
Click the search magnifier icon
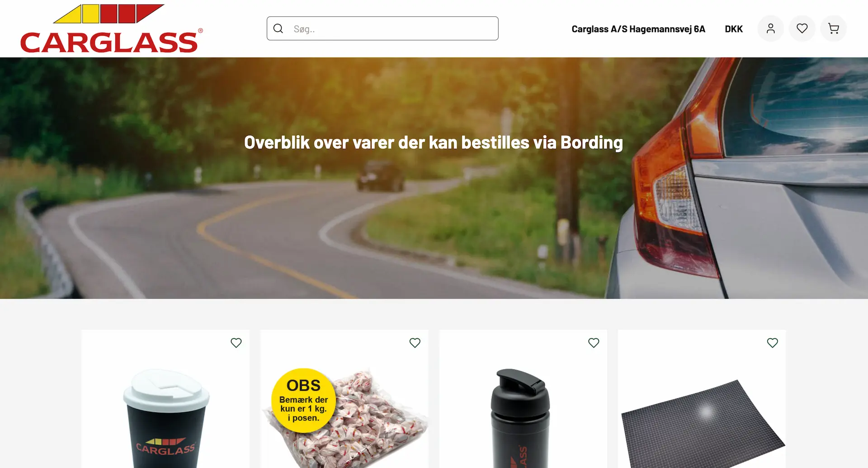278,28
